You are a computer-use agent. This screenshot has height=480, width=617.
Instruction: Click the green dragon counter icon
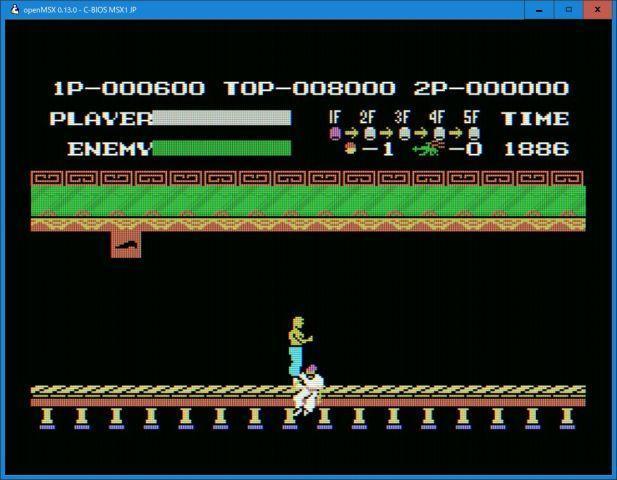coord(427,149)
